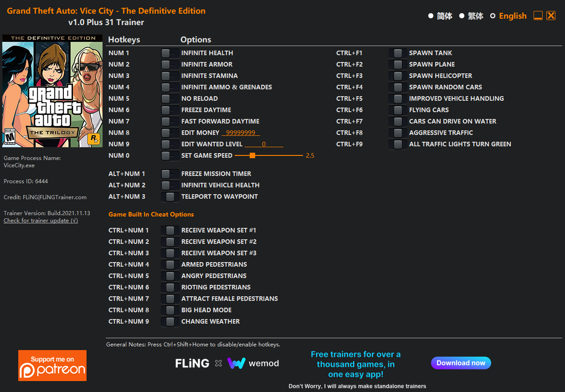Click the CTRL+NUM 9 hotkey label

tap(128, 321)
